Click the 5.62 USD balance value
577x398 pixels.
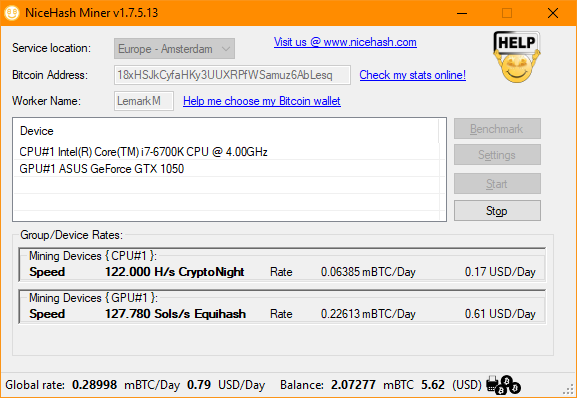pos(433,385)
